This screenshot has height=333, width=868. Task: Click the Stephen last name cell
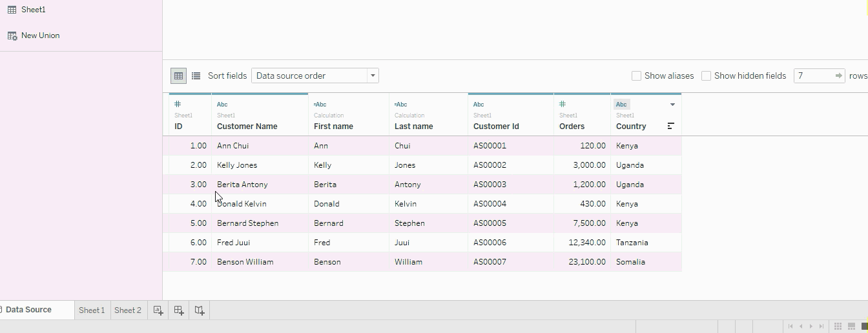428,223
